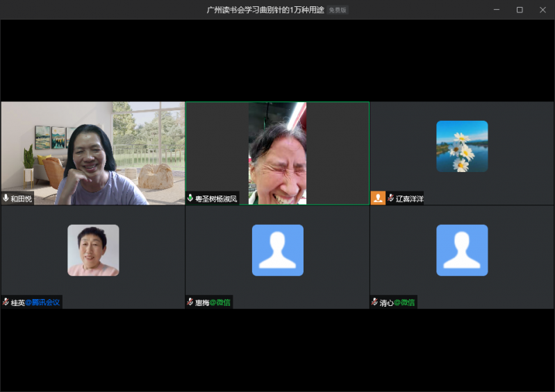Screen dimensions: 555x392
Task: Click the muted mic icon beside 辽喜洋洋
Action: (390, 198)
